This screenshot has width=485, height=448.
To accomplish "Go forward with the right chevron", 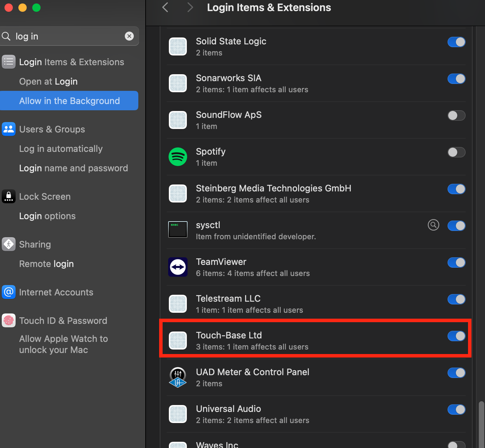I will (x=190, y=7).
